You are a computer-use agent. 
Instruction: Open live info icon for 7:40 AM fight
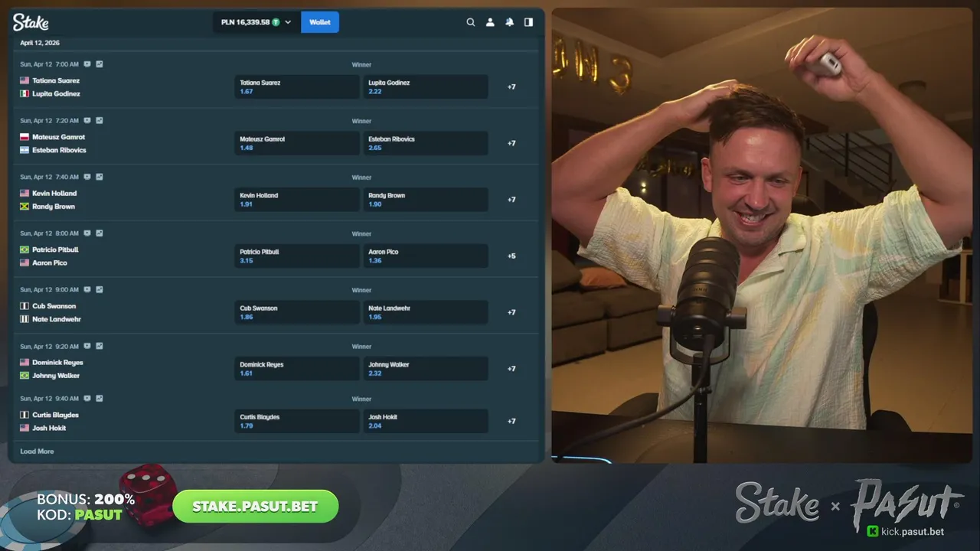pos(87,177)
